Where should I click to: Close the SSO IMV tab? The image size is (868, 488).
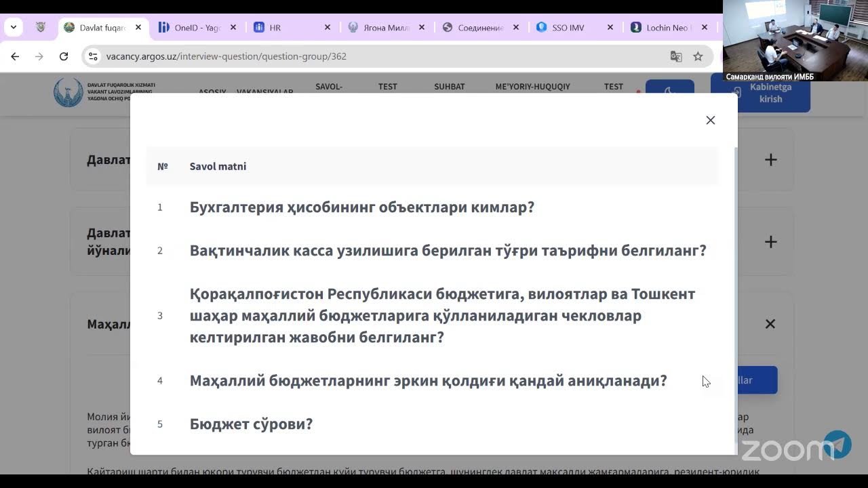coord(610,28)
